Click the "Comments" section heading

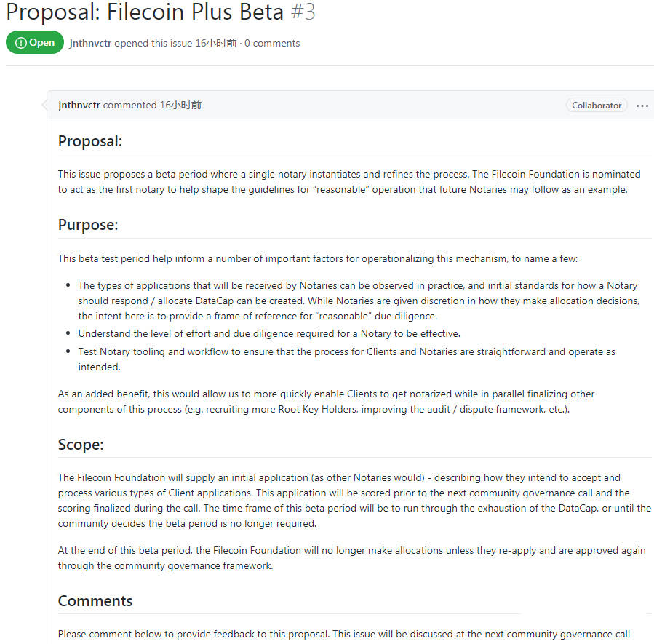pos(95,601)
